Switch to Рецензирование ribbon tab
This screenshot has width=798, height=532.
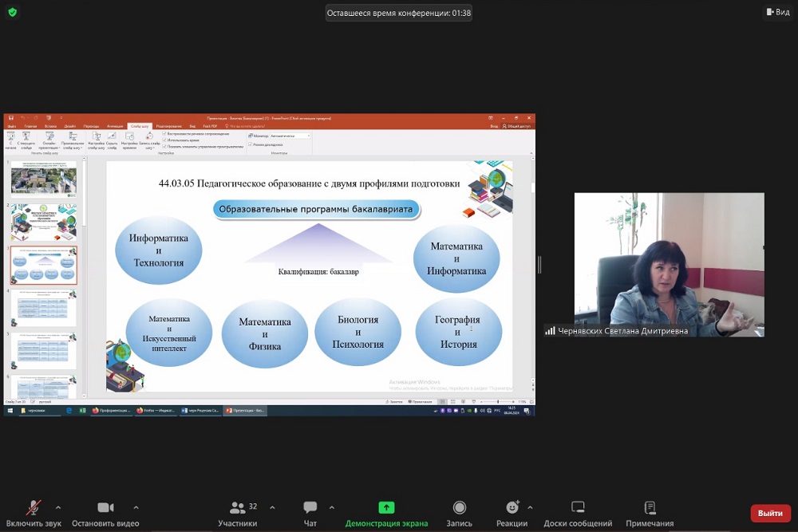[x=169, y=126]
